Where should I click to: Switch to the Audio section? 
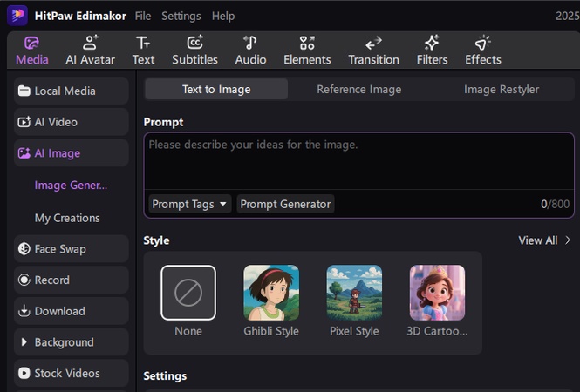tap(250, 50)
